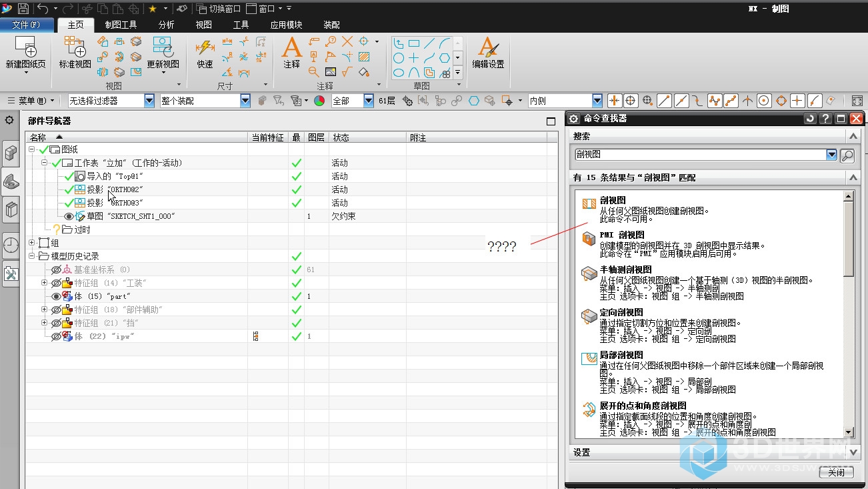Open the 整个装配 scope dropdown
Screen dimensions: 868x489
pyautogui.click(x=245, y=101)
